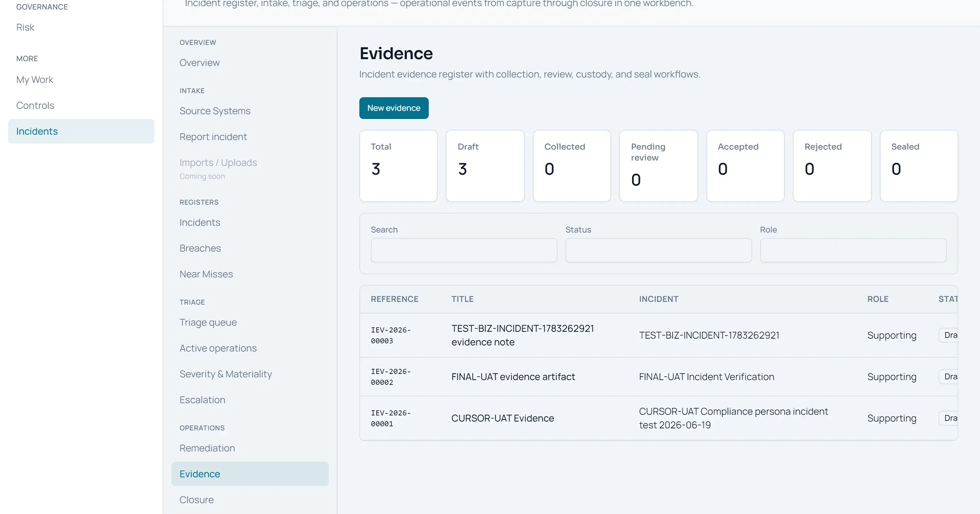
Task: Open the Breaches register
Action: point(200,248)
